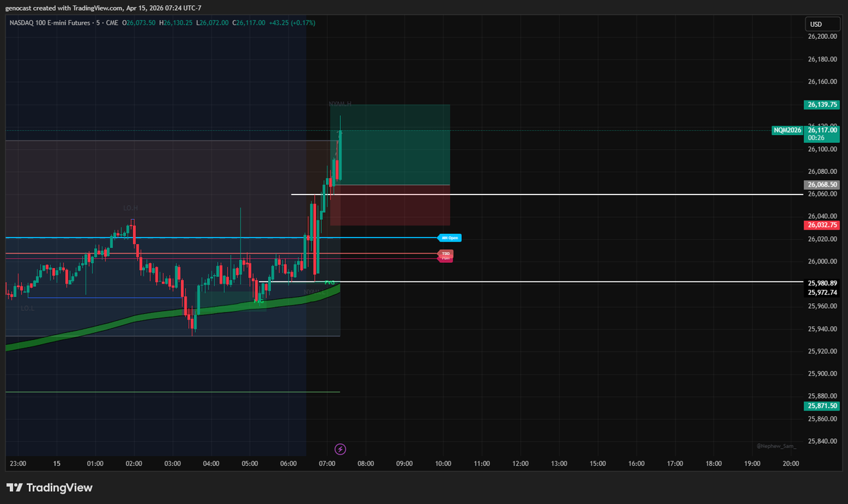Click the 26,068.50 entry price label

pyautogui.click(x=822, y=184)
